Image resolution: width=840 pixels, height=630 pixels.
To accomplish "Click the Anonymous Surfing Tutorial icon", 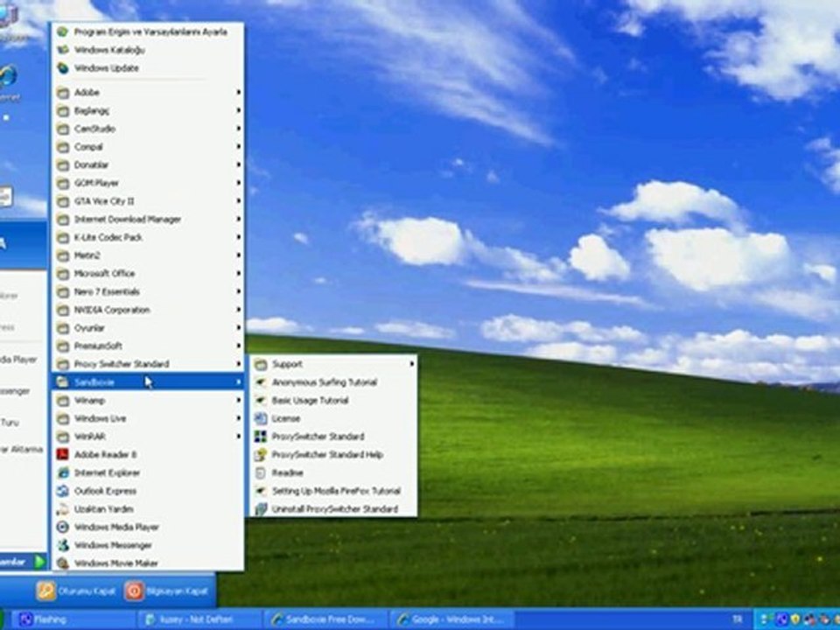I will point(261,382).
